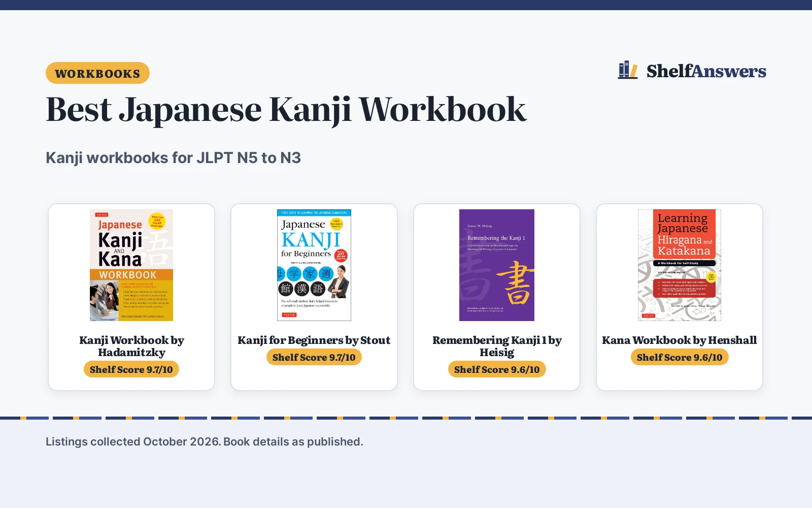Select Shelf Score badge under Hadamitzky workbook
The image size is (812, 508).
(131, 369)
